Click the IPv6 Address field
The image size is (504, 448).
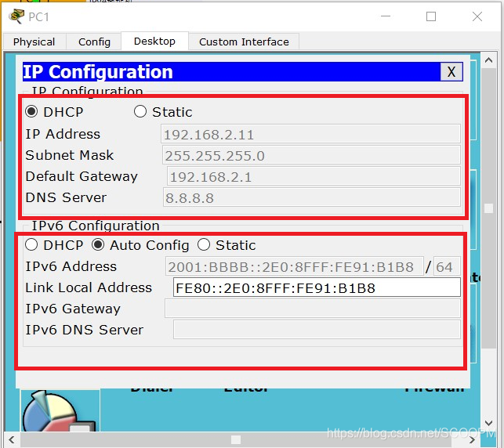(295, 266)
